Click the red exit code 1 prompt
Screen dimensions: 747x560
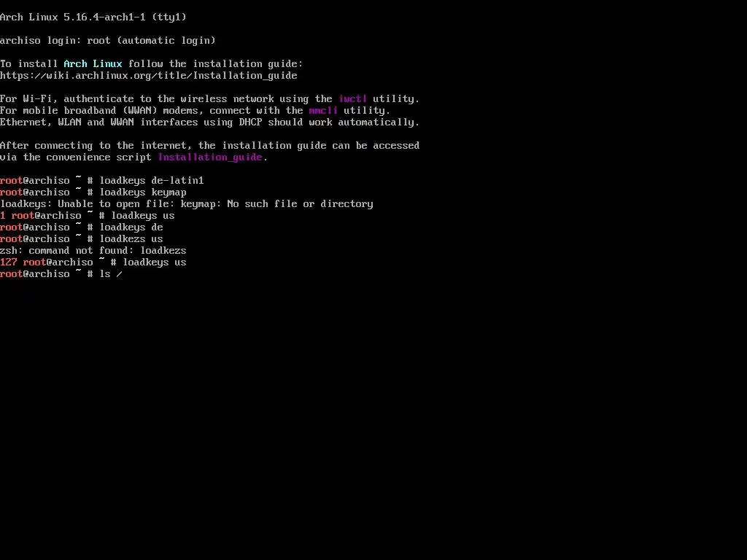(3, 216)
